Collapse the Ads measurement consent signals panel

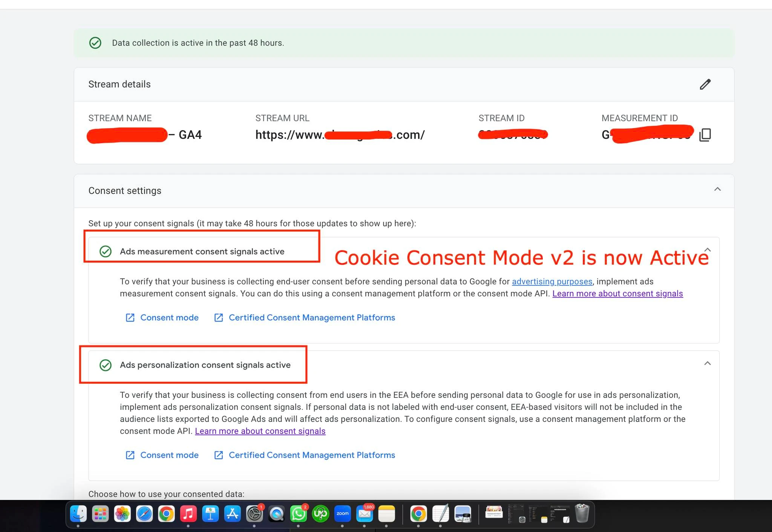pos(708,250)
